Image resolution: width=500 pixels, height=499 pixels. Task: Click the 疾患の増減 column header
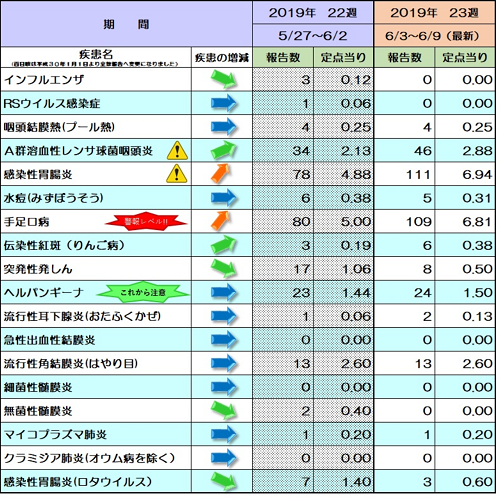(222, 57)
